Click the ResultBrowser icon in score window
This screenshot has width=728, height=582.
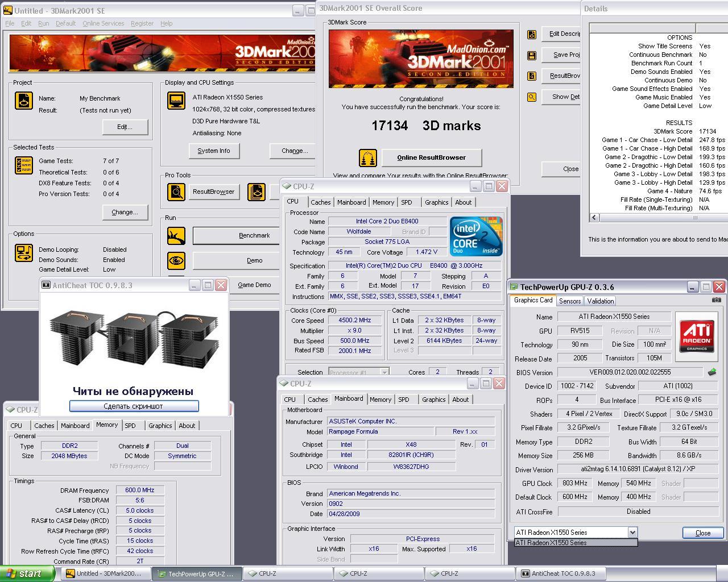(532, 76)
